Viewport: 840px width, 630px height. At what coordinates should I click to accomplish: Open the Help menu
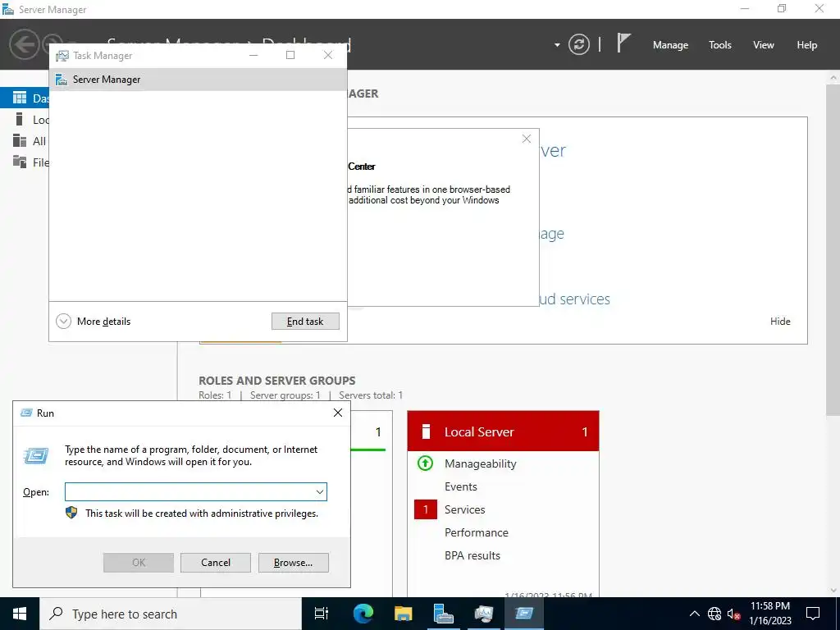coord(807,45)
